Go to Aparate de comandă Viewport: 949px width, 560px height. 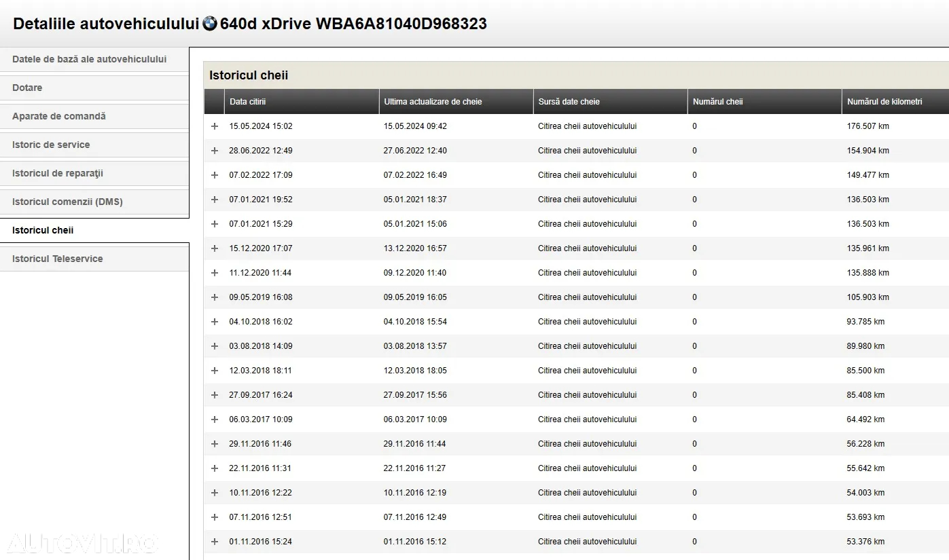pyautogui.click(x=94, y=116)
